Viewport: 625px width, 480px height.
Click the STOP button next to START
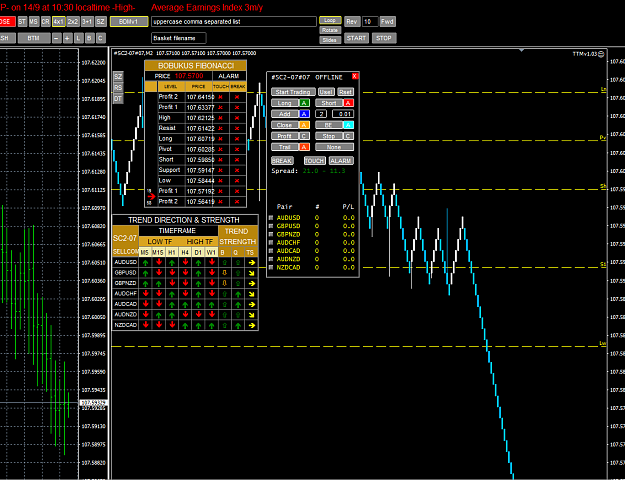point(384,38)
